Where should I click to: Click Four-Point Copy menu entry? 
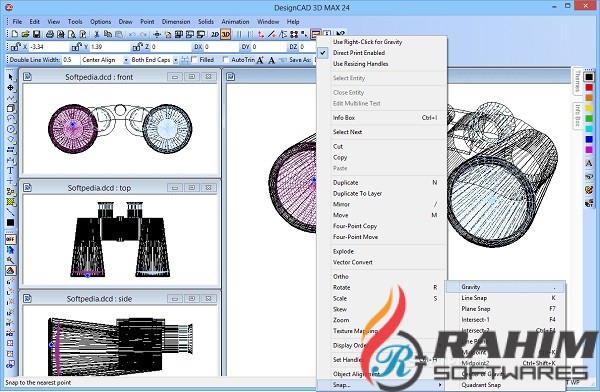coord(382,226)
